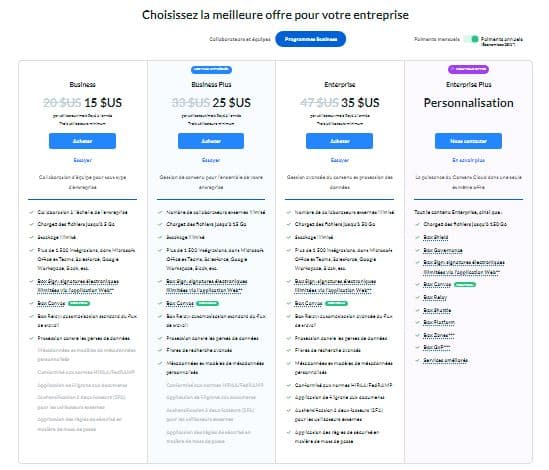Click the purple badge above Enterprise Plus
Viewport: 549px width, 470px height.
(468, 69)
